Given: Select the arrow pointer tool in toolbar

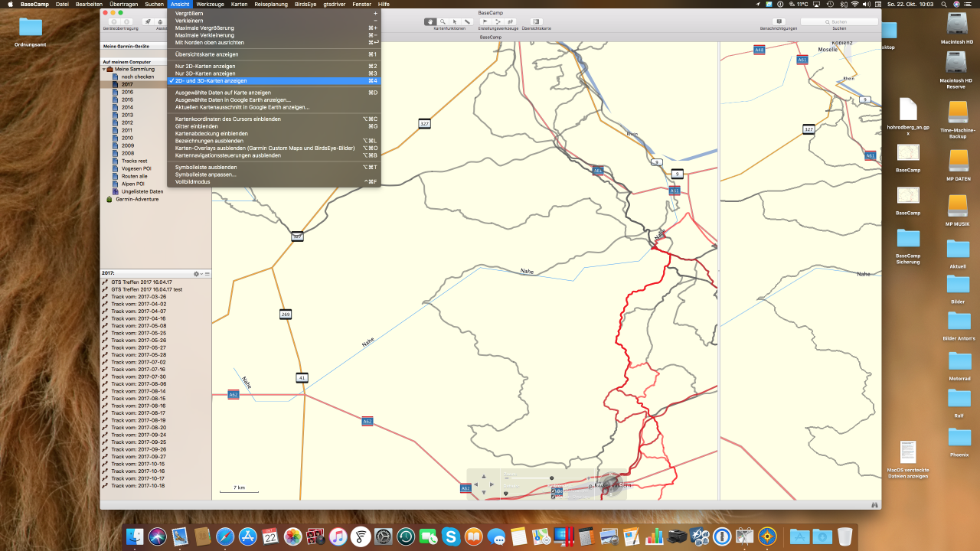Looking at the screenshot, I should pyautogui.click(x=455, y=21).
